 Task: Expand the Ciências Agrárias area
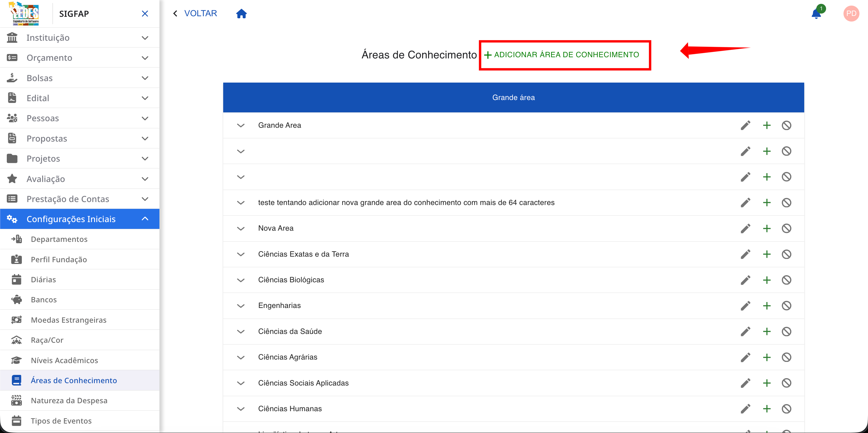(x=241, y=357)
